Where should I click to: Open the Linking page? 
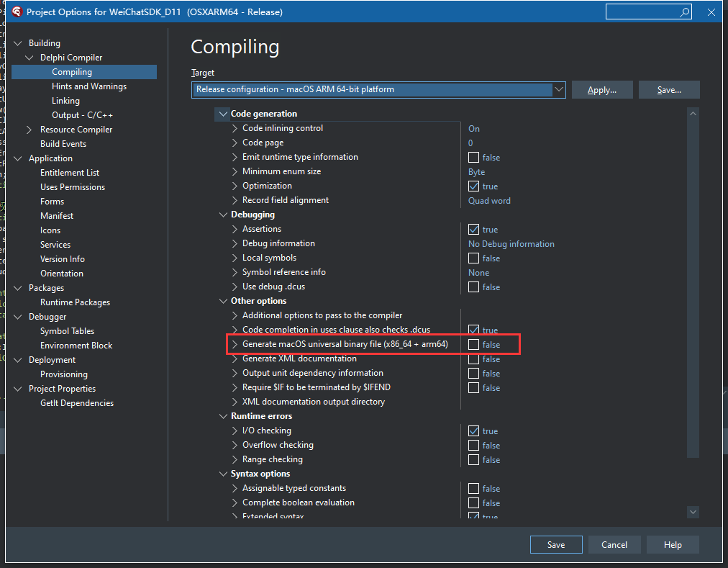[65, 101]
